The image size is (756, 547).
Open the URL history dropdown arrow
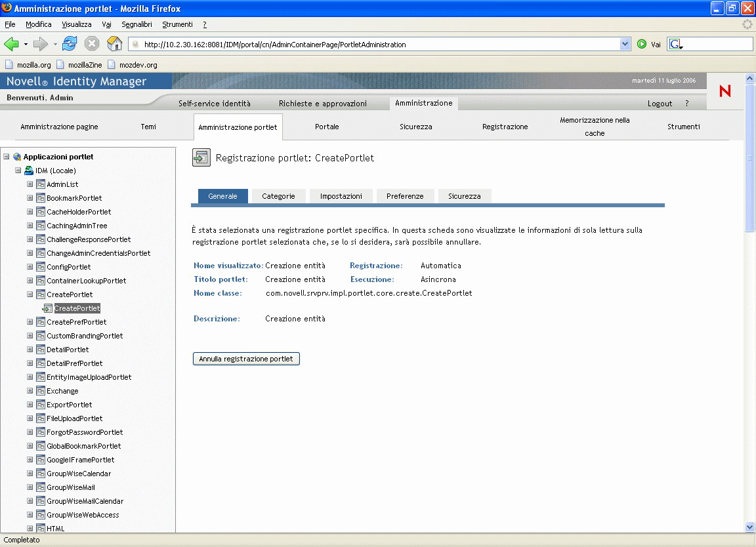click(625, 45)
